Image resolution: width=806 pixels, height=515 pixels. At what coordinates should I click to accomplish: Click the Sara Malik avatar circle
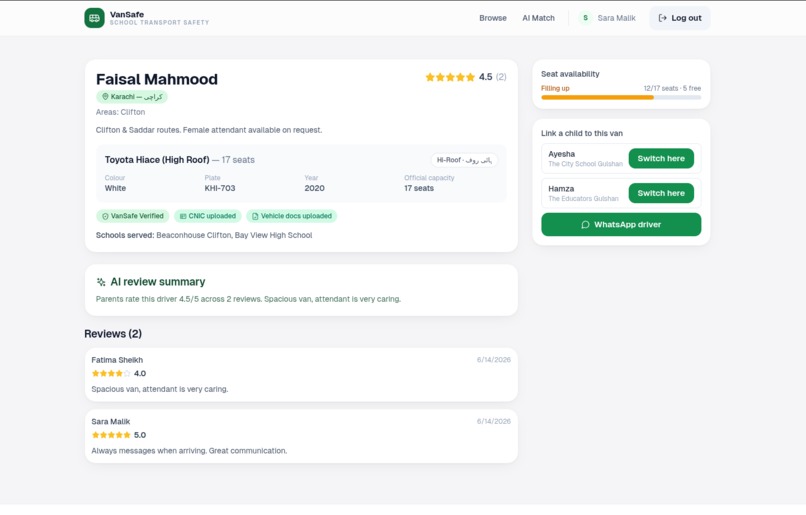pyautogui.click(x=585, y=18)
